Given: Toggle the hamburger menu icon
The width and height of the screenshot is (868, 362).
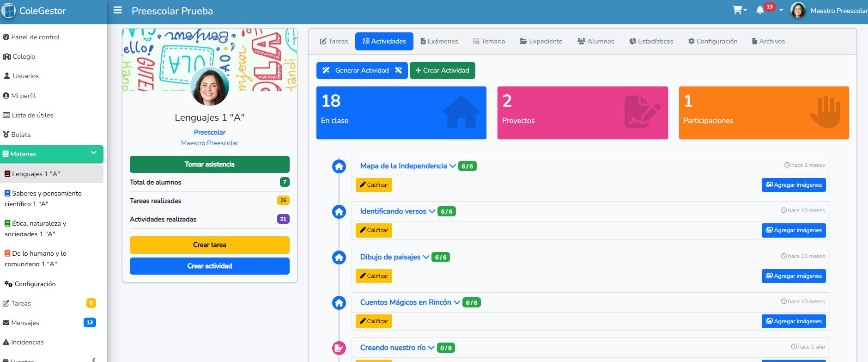Looking at the screenshot, I should 118,10.
